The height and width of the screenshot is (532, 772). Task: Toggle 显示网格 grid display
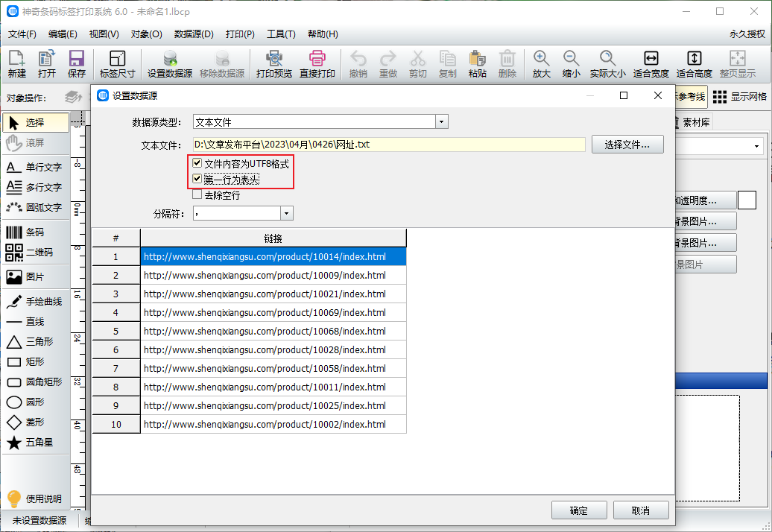tap(739, 97)
